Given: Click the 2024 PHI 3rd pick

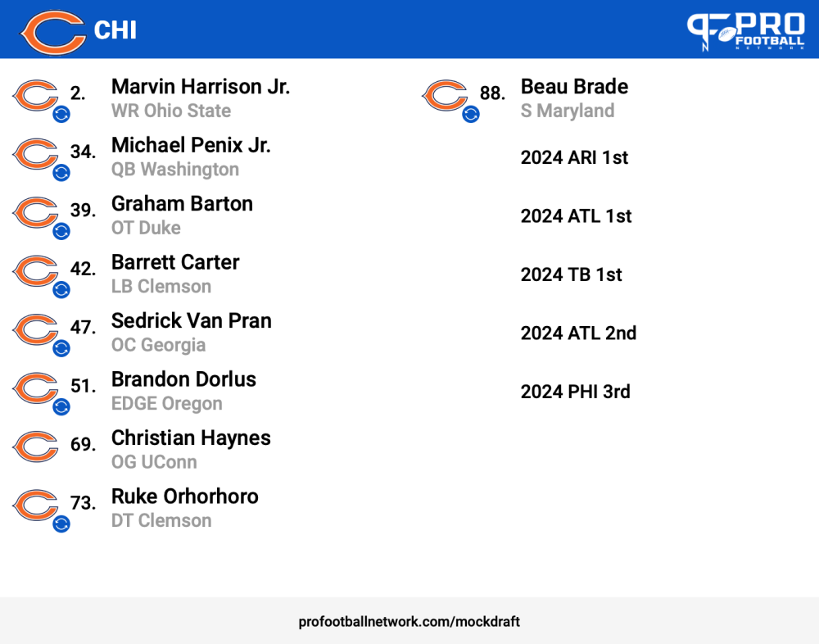Looking at the screenshot, I should pos(575,392).
